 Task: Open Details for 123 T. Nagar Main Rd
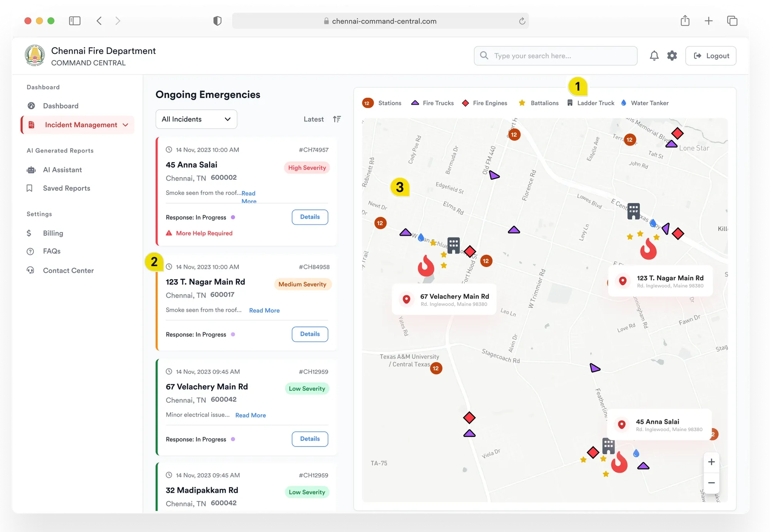[310, 334]
